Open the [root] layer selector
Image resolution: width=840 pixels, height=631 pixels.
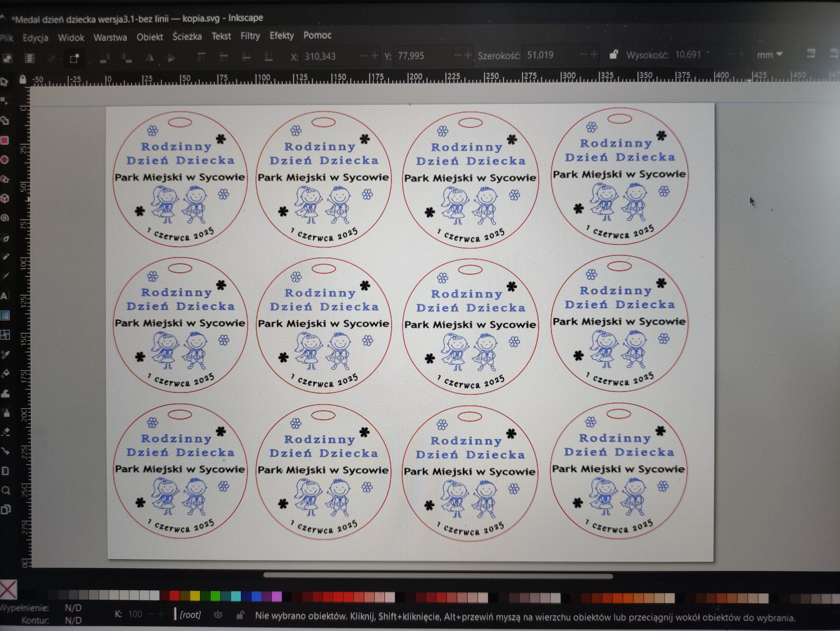pyautogui.click(x=188, y=614)
